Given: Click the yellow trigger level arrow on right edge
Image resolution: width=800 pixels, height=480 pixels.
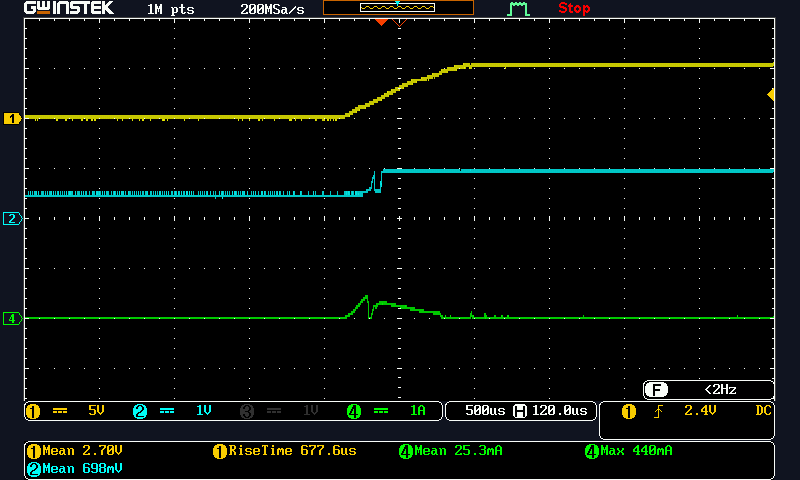Looking at the screenshot, I should (770, 94).
